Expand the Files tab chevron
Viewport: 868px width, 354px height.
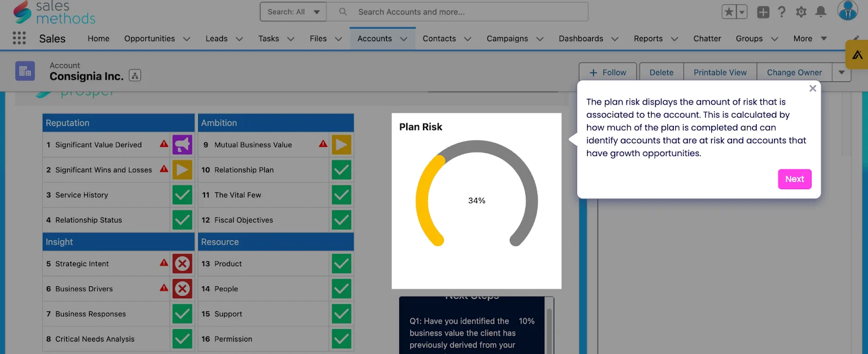(339, 39)
